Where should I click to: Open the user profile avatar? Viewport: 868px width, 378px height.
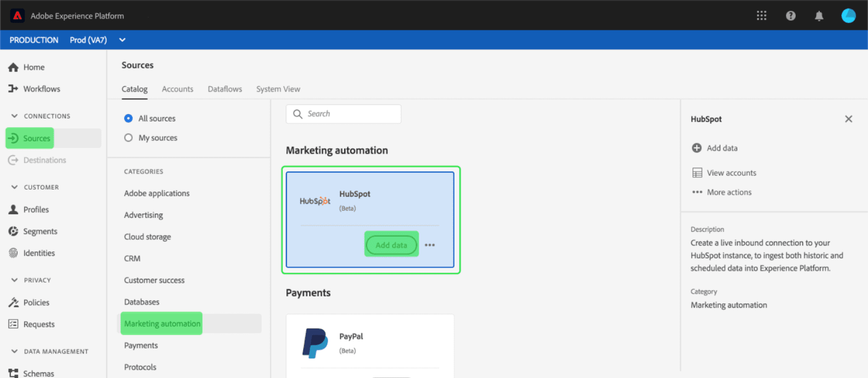pyautogui.click(x=848, y=15)
